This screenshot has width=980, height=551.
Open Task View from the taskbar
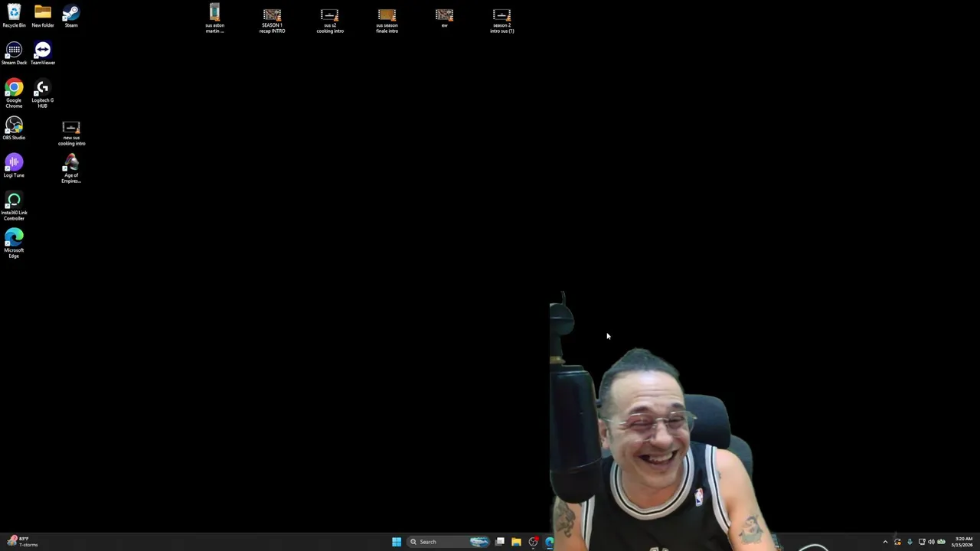(x=500, y=542)
